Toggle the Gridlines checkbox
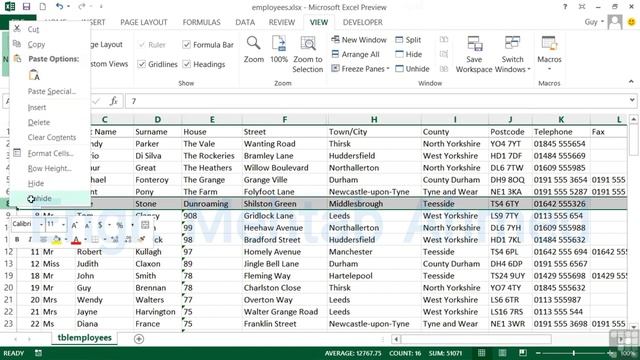Screen dimensions: 640x360 coord(142,64)
